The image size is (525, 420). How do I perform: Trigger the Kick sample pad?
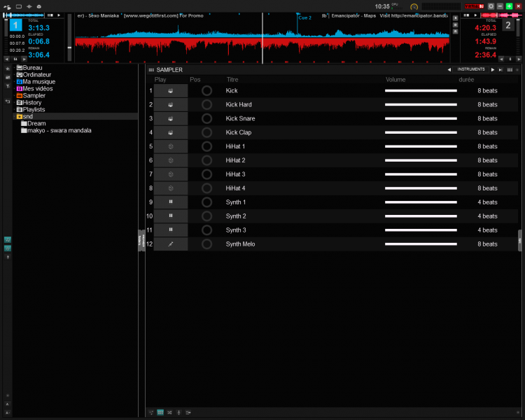(x=171, y=91)
